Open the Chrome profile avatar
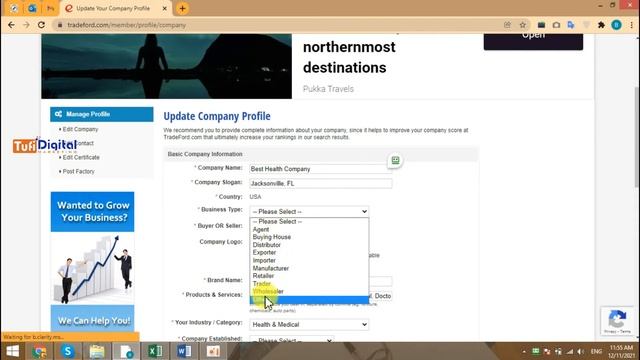The height and width of the screenshot is (360, 640). [616, 25]
